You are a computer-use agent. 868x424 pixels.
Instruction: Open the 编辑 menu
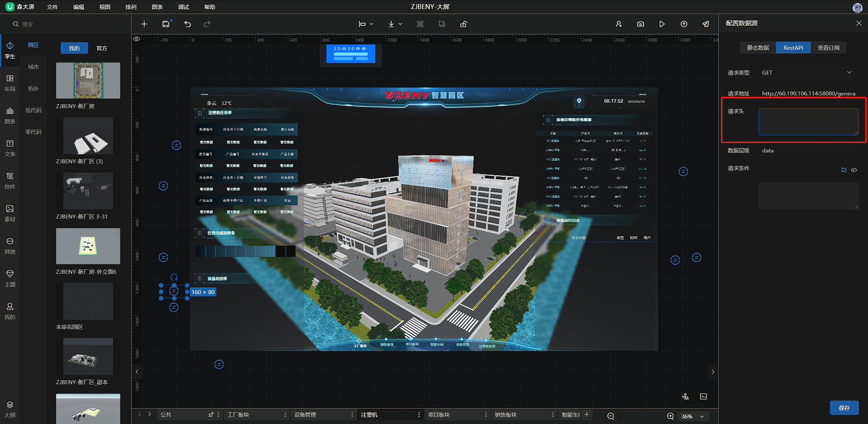tap(79, 7)
